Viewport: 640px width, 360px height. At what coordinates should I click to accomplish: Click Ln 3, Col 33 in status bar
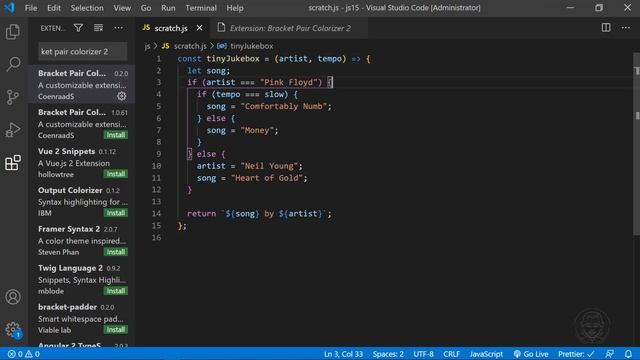coord(343,354)
